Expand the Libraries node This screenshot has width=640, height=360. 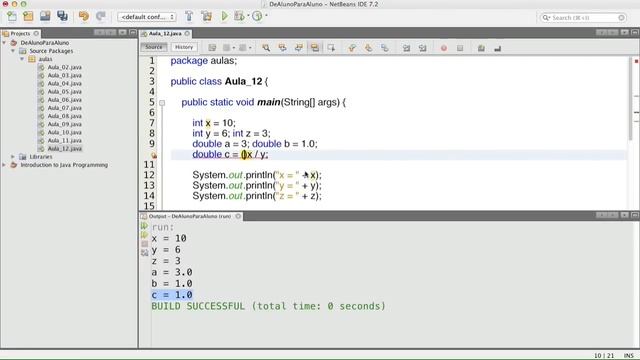pyautogui.click(x=13, y=157)
